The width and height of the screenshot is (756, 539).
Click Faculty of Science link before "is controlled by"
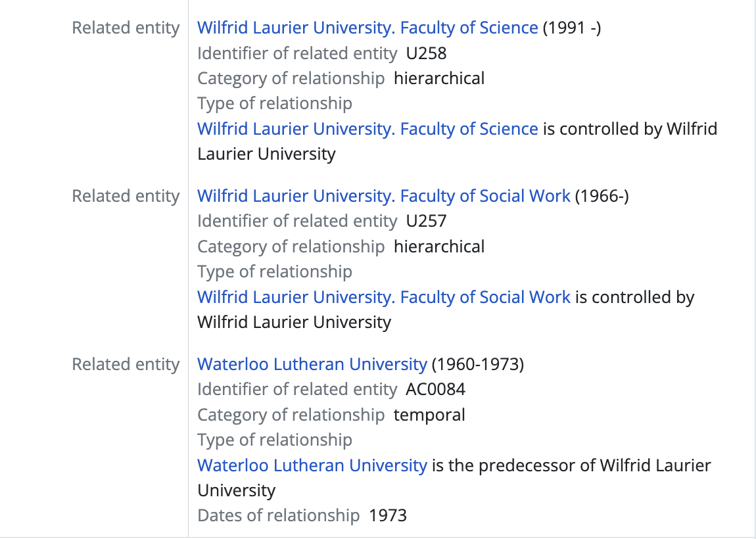[x=367, y=129]
